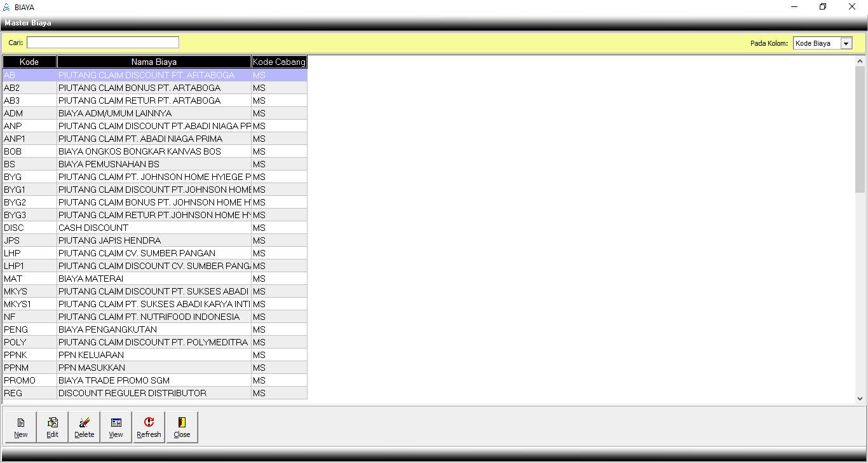Click the scrollbar up arrow
Image resolution: width=868 pixels, height=463 pixels.
860,62
